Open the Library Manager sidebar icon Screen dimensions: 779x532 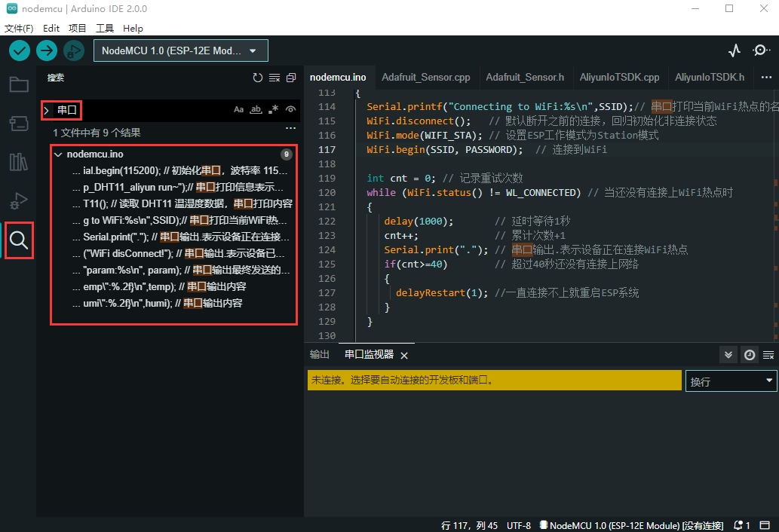(19, 161)
